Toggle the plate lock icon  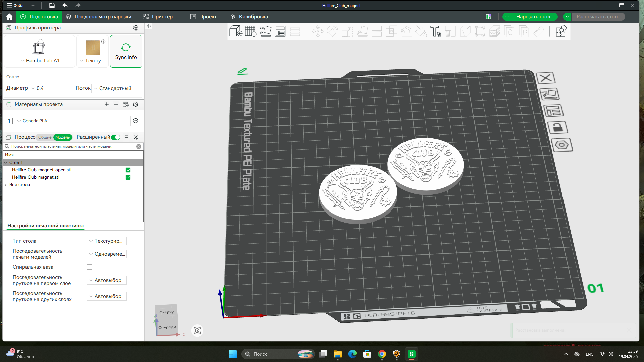(557, 127)
